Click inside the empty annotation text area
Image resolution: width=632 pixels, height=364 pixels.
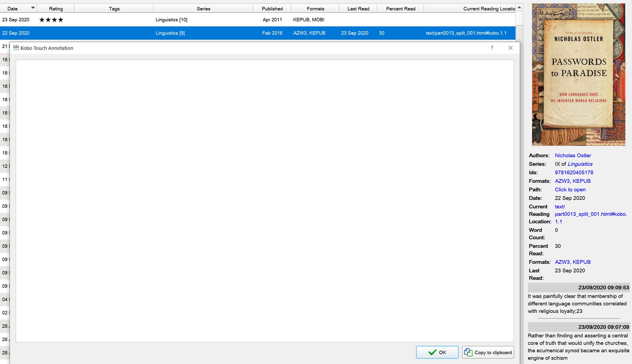[x=264, y=201]
